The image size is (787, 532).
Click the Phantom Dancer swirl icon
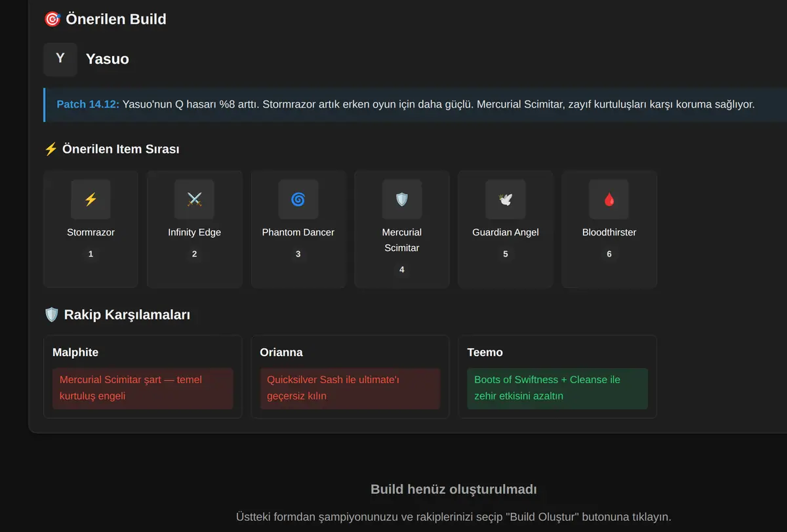pyautogui.click(x=298, y=199)
